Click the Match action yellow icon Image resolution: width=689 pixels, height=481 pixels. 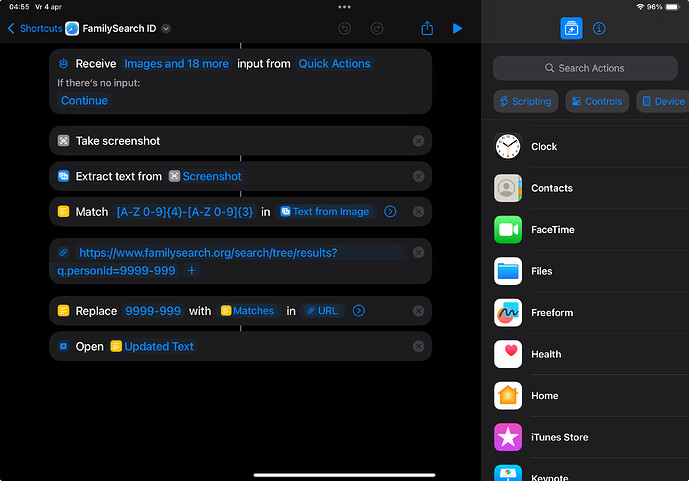pos(64,212)
